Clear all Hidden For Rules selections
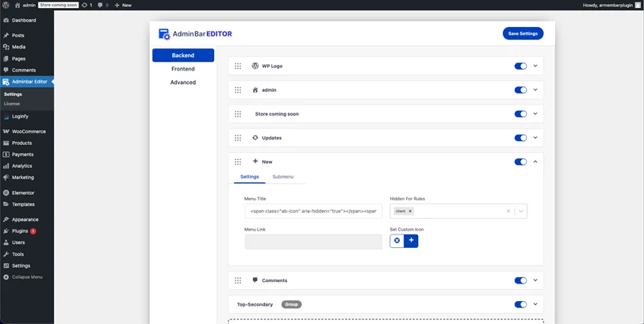This screenshot has height=324, width=644. pos(508,212)
